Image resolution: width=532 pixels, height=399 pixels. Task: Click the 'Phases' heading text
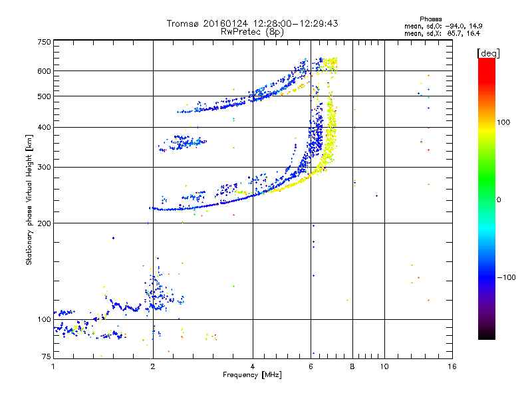click(x=430, y=19)
